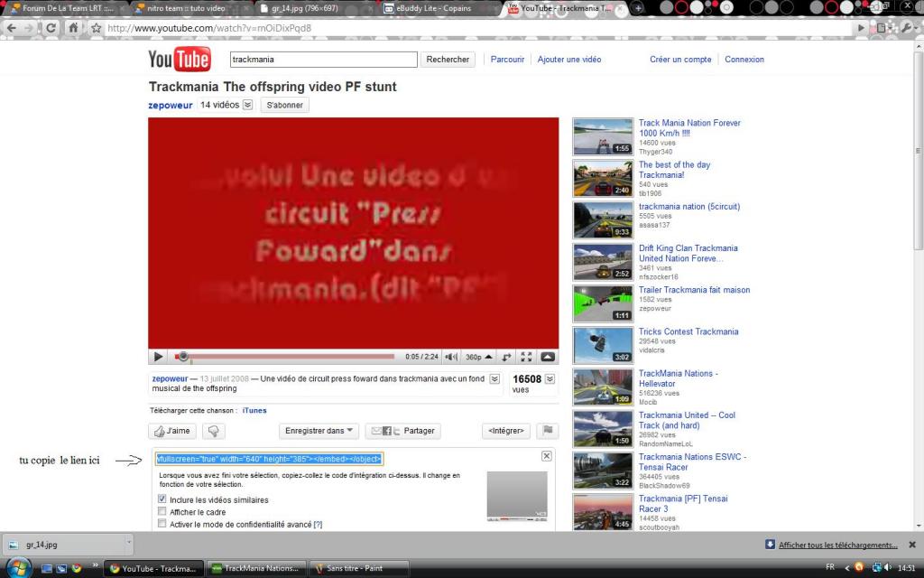Flag the video with flag icon
The width and height of the screenshot is (924, 578).
pyautogui.click(x=547, y=431)
